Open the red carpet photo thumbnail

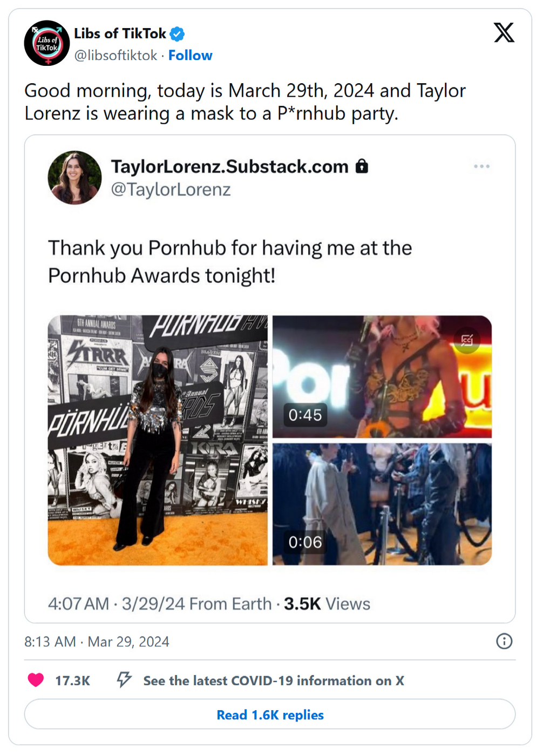click(158, 440)
